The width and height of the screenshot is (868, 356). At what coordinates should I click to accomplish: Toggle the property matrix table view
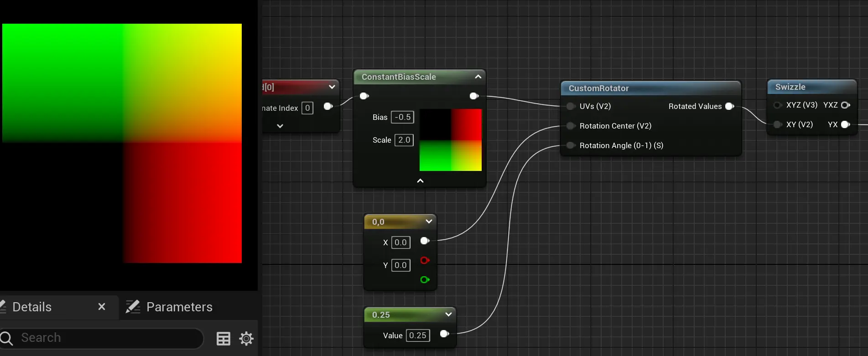point(223,339)
